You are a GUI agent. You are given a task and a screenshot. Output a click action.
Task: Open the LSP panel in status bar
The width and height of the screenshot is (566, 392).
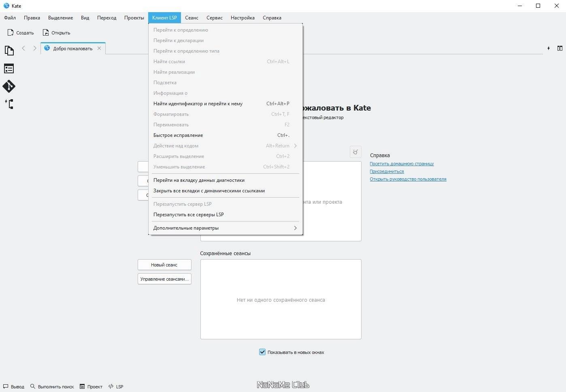[x=116, y=387]
